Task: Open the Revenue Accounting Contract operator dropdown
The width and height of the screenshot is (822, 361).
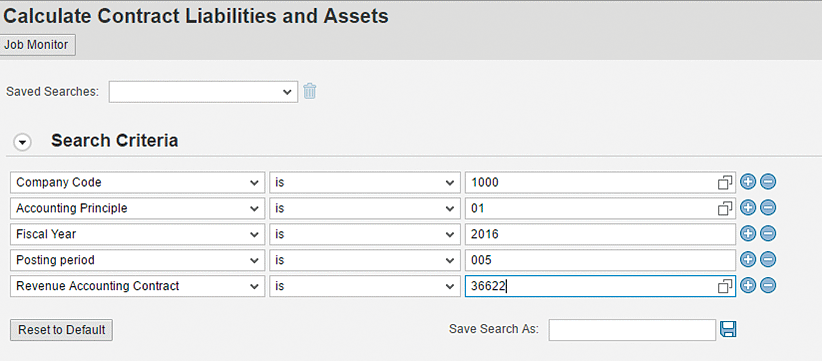Action: 364,286
